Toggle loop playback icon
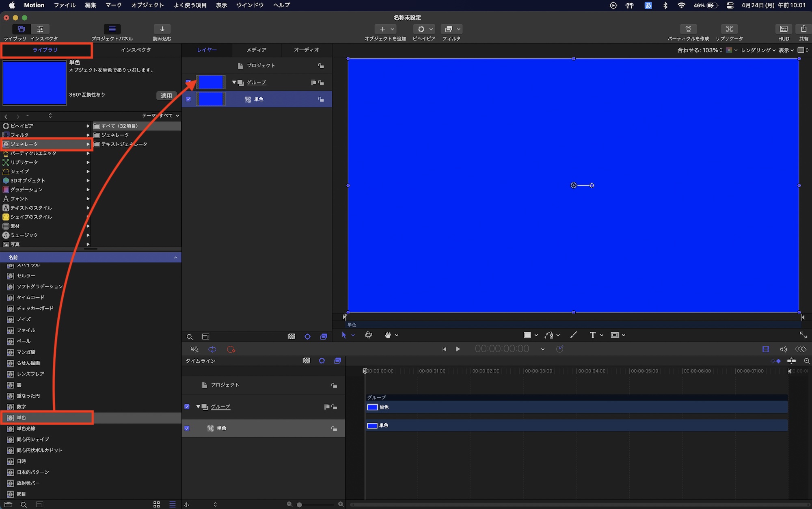812x509 pixels. point(212,349)
